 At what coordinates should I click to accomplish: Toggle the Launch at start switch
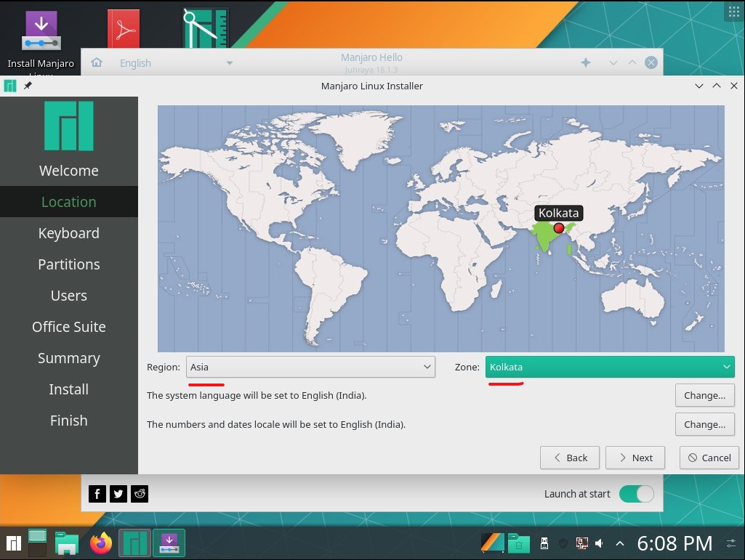tap(636, 494)
